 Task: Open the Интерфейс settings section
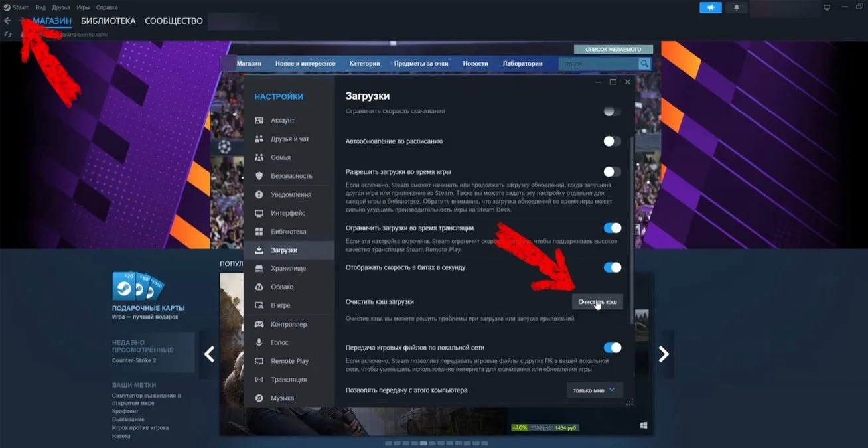click(x=289, y=213)
